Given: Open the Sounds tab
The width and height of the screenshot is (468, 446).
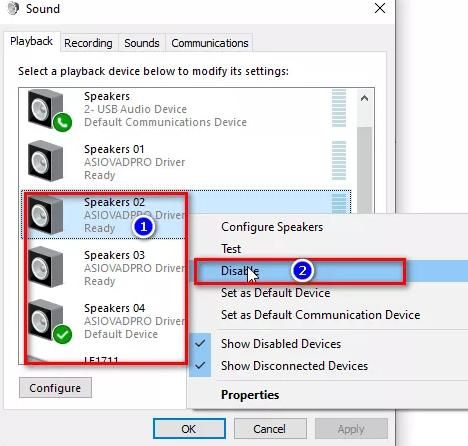Looking at the screenshot, I should (142, 43).
